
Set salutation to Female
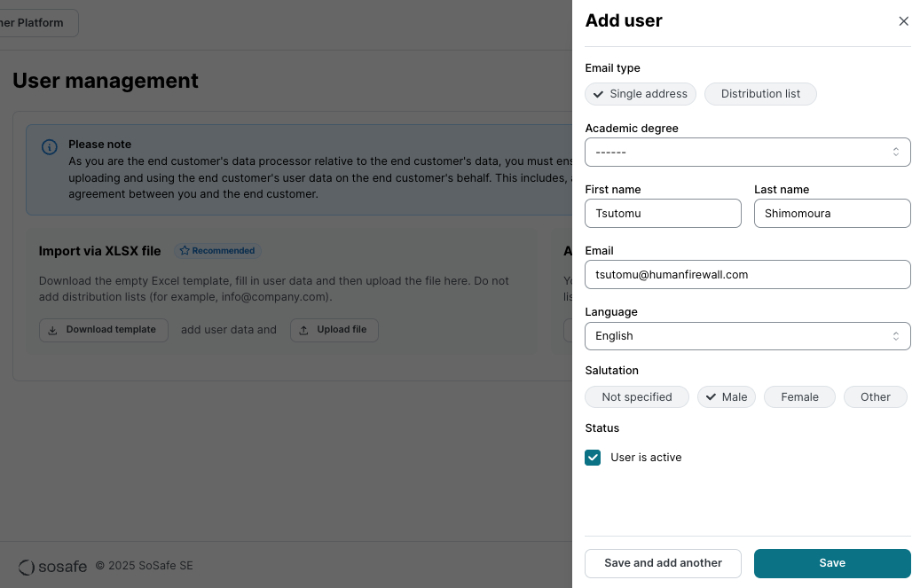[x=798, y=397]
